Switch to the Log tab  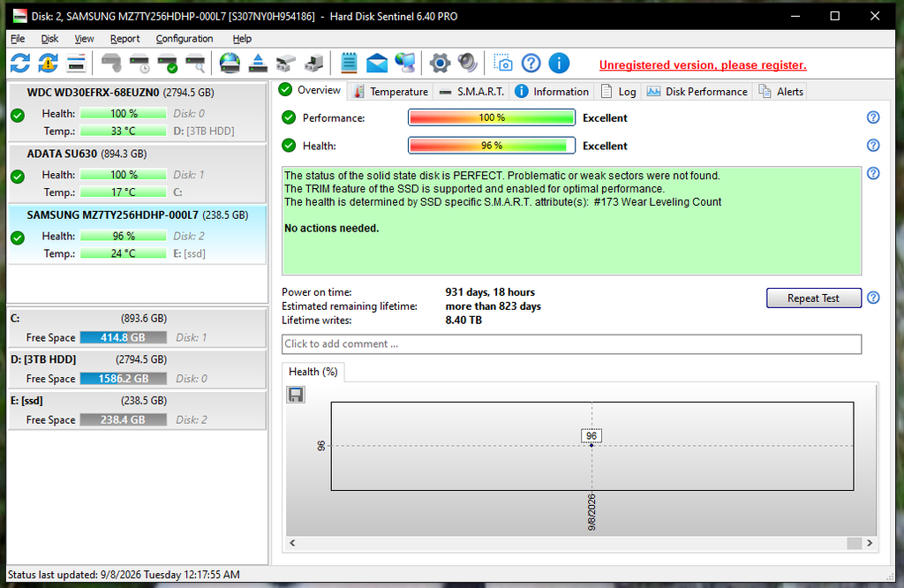[x=619, y=92]
